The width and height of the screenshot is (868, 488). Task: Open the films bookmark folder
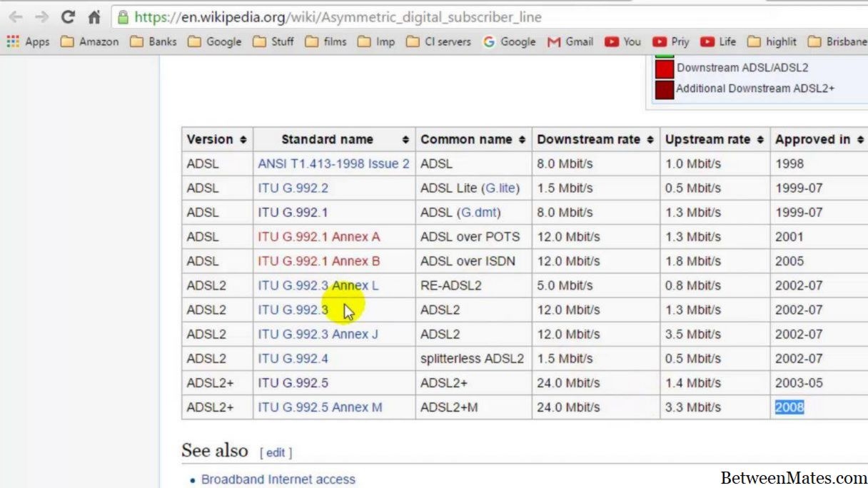pos(327,42)
